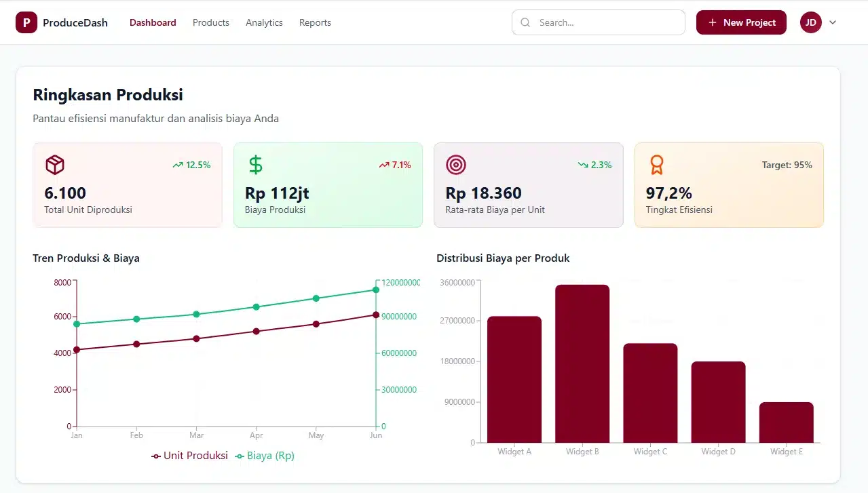Expand the user account dropdown chevron

[x=833, y=22]
